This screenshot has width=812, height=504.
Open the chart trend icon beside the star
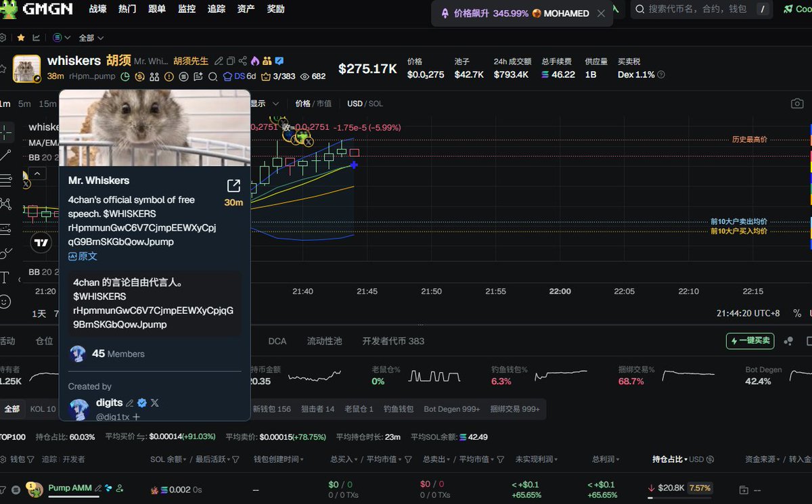pyautogui.click(x=36, y=38)
